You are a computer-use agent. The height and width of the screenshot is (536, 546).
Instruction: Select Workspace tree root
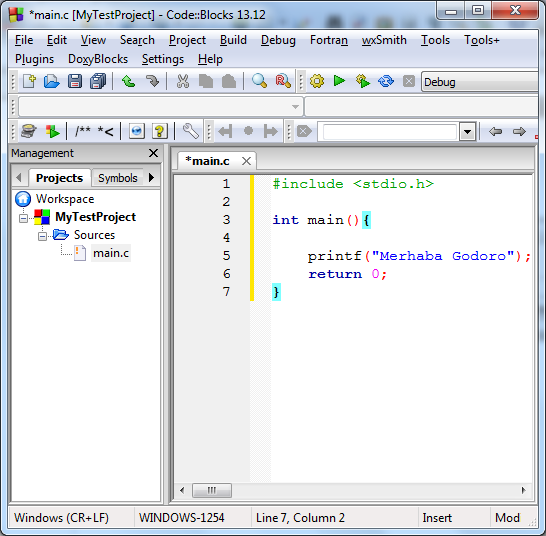pyautogui.click(x=65, y=199)
